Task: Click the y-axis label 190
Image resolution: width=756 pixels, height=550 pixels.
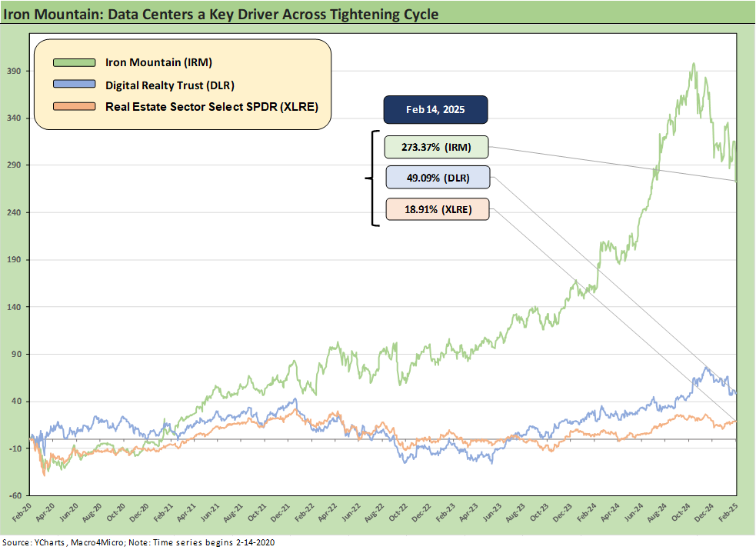Action: click(x=15, y=259)
